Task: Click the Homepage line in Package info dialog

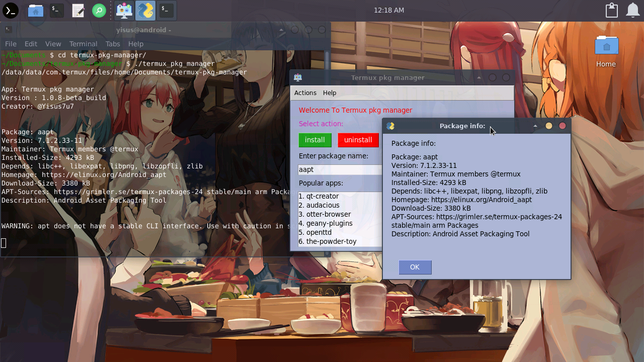Action: [x=461, y=200]
